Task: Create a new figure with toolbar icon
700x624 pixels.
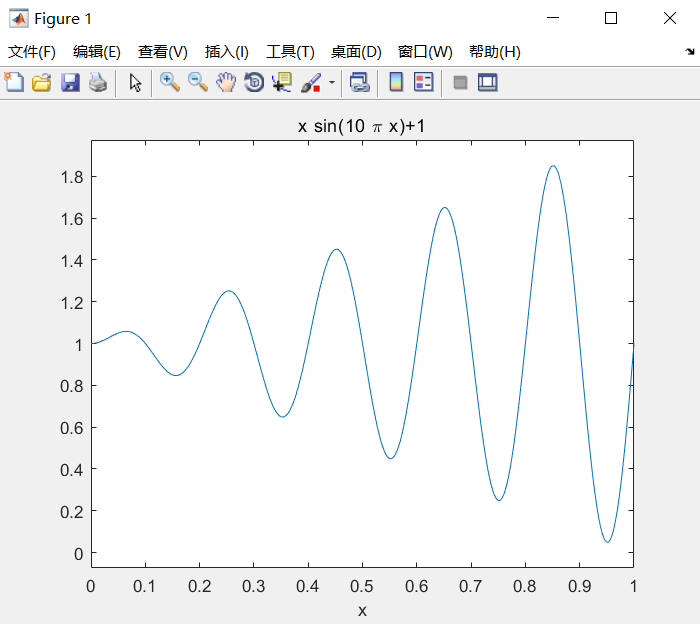Action: [x=14, y=83]
